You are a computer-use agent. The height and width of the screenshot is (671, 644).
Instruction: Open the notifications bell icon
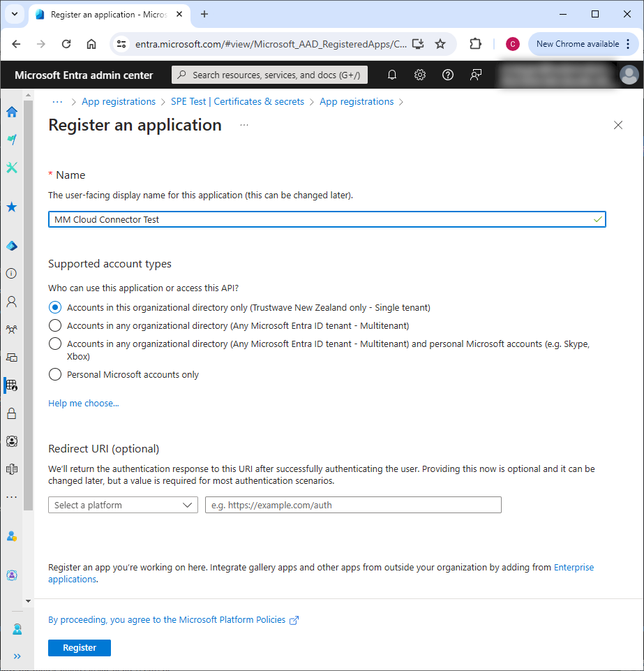tap(392, 75)
